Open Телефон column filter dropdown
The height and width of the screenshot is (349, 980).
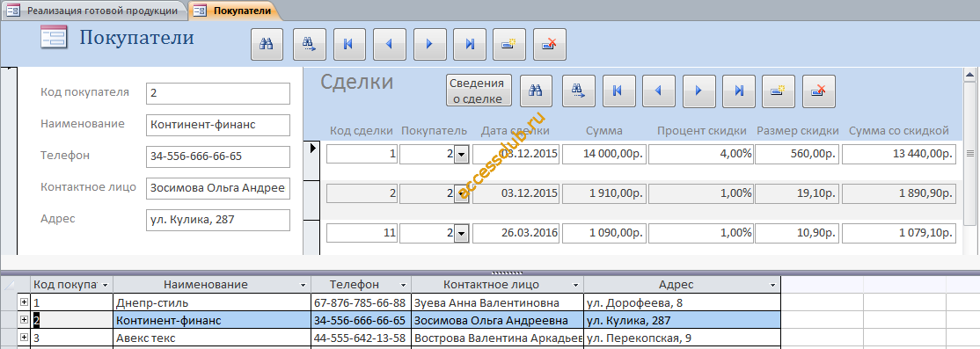(404, 285)
